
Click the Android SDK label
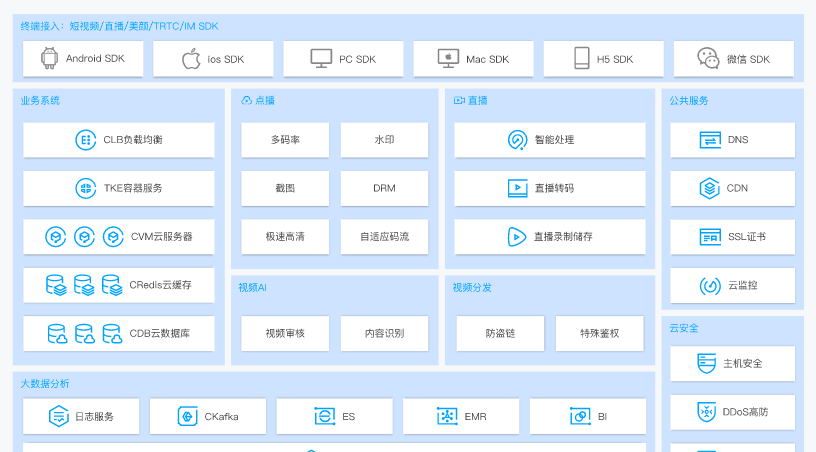point(95,59)
